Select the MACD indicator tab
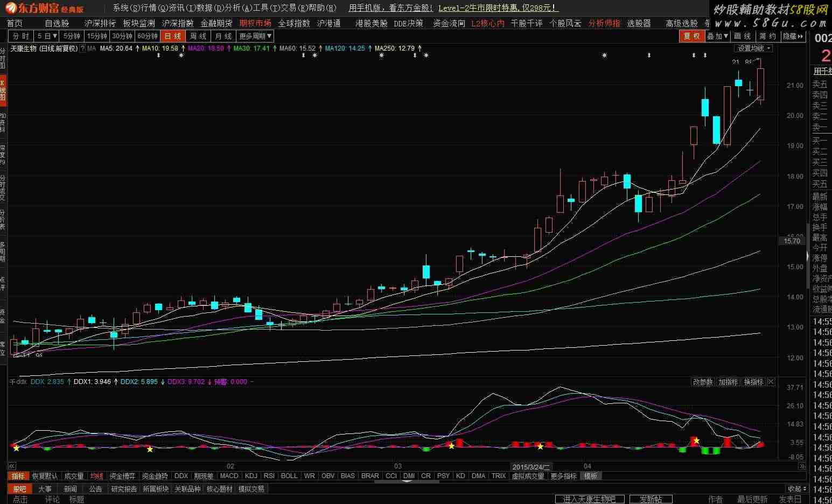 coord(229,476)
